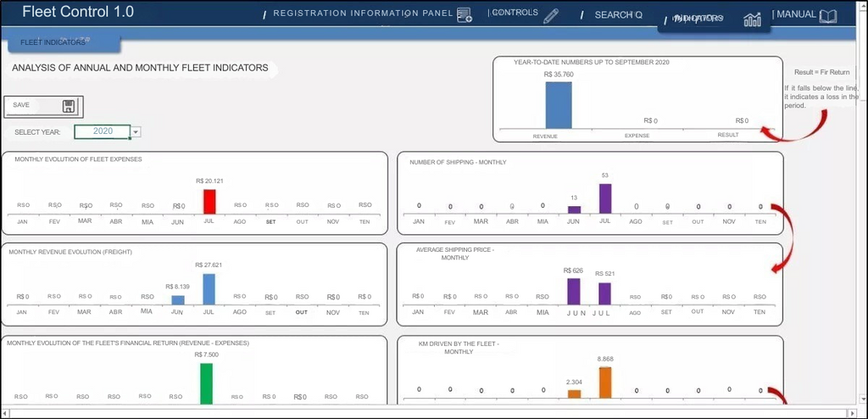Viewport: 868px width, 419px height.
Task: Select the year 2020 input cell
Action: tap(102, 131)
